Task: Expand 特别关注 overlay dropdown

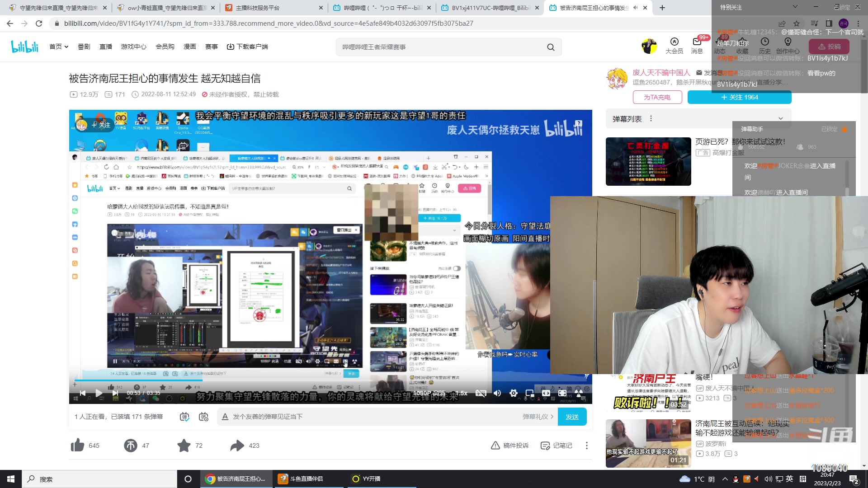Action: tap(795, 7)
